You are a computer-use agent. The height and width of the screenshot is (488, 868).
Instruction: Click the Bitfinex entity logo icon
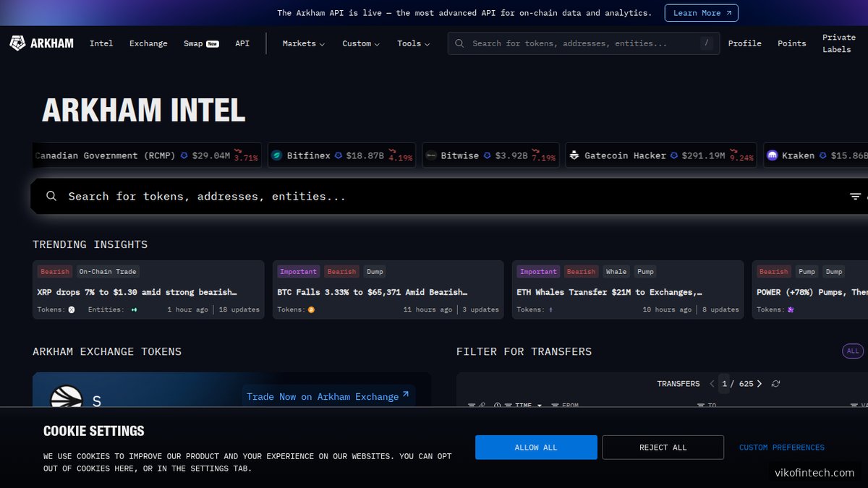(x=276, y=155)
